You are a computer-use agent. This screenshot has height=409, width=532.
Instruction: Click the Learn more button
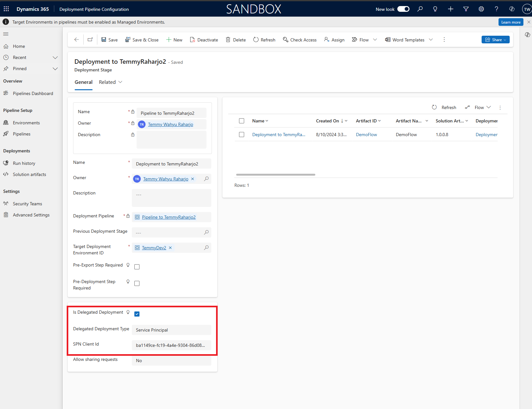511,22
